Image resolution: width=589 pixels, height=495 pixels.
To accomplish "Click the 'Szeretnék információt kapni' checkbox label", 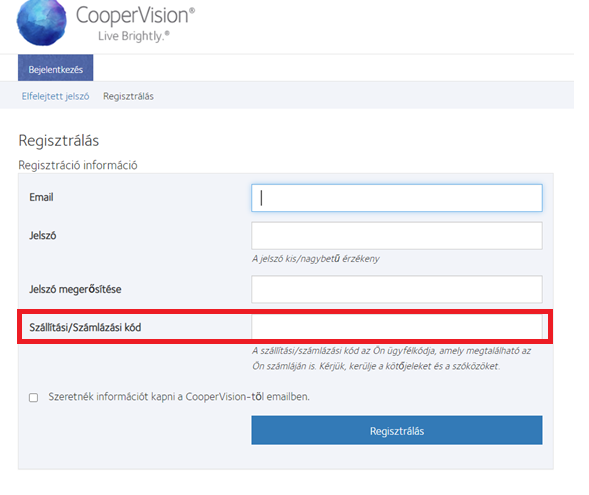I will (179, 397).
